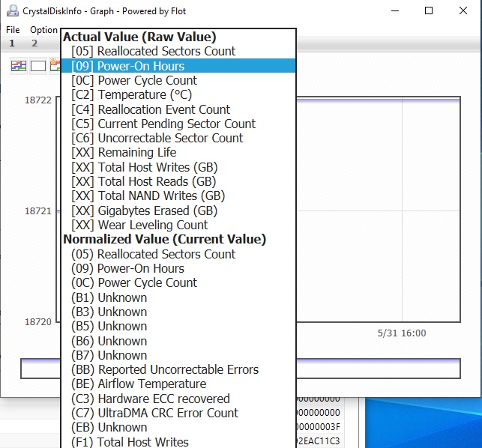Image resolution: width=482 pixels, height=448 pixels.
Task: Select [XX] Wear Leveling Count
Action: click(178, 225)
